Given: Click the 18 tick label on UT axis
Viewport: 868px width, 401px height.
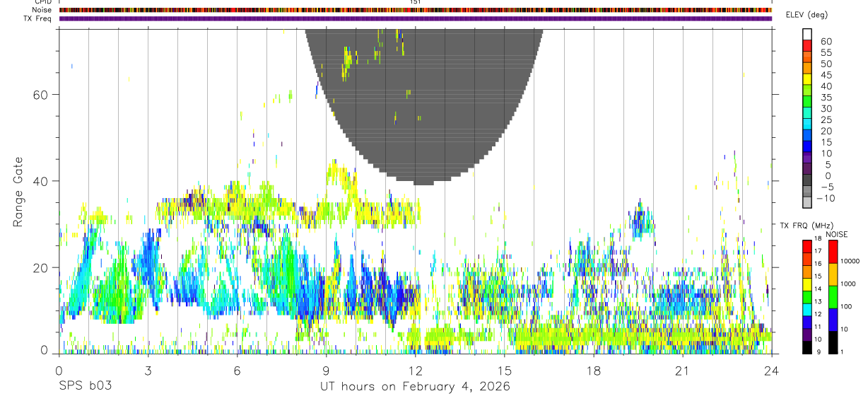Looking at the screenshot, I should pos(594,370).
